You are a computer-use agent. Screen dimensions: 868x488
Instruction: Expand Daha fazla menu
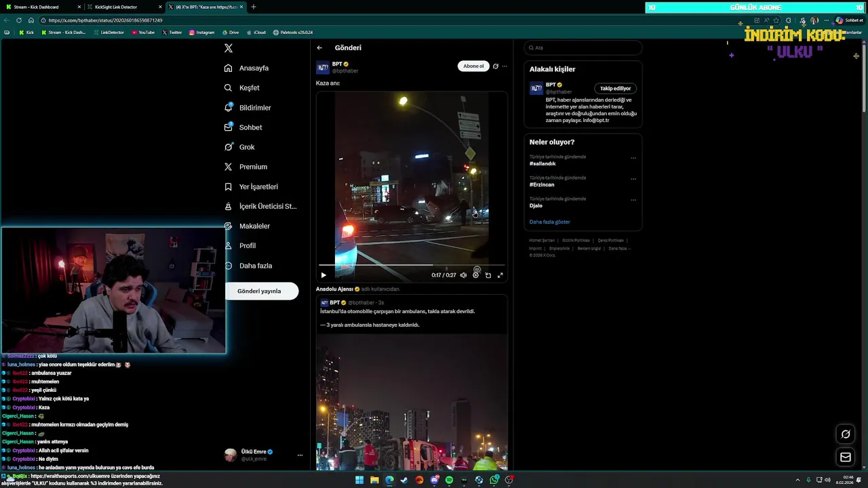[248, 266]
